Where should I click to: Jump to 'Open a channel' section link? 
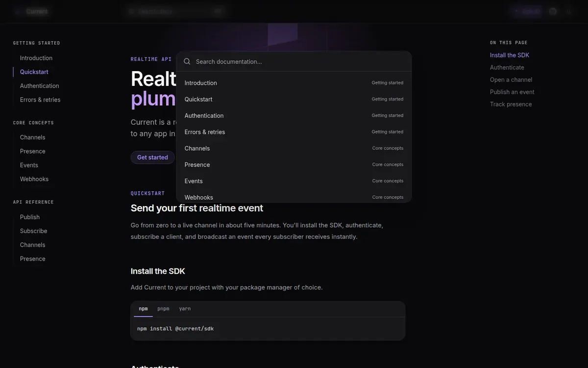tap(511, 80)
